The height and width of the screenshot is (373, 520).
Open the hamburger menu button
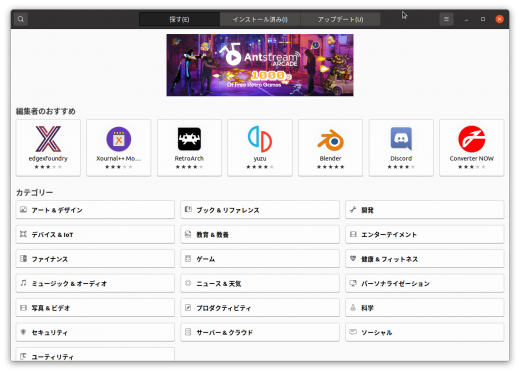[x=446, y=19]
